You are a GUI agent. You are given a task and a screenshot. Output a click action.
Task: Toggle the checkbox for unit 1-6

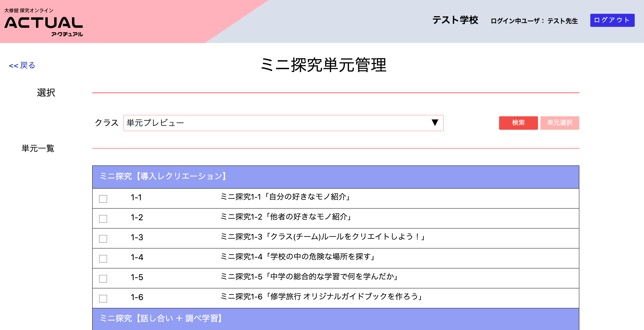tap(103, 299)
